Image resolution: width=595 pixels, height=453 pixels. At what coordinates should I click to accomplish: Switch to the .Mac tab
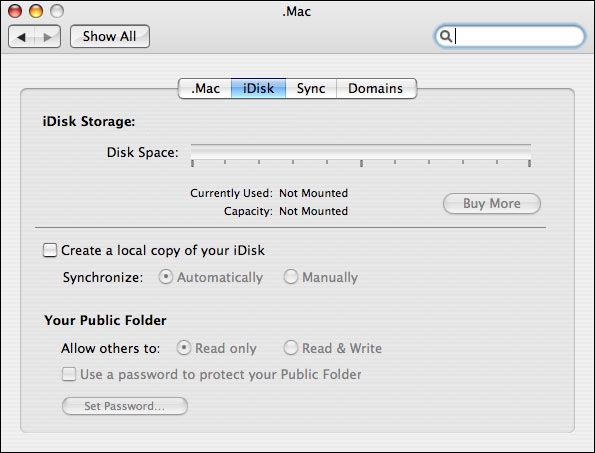(205, 88)
